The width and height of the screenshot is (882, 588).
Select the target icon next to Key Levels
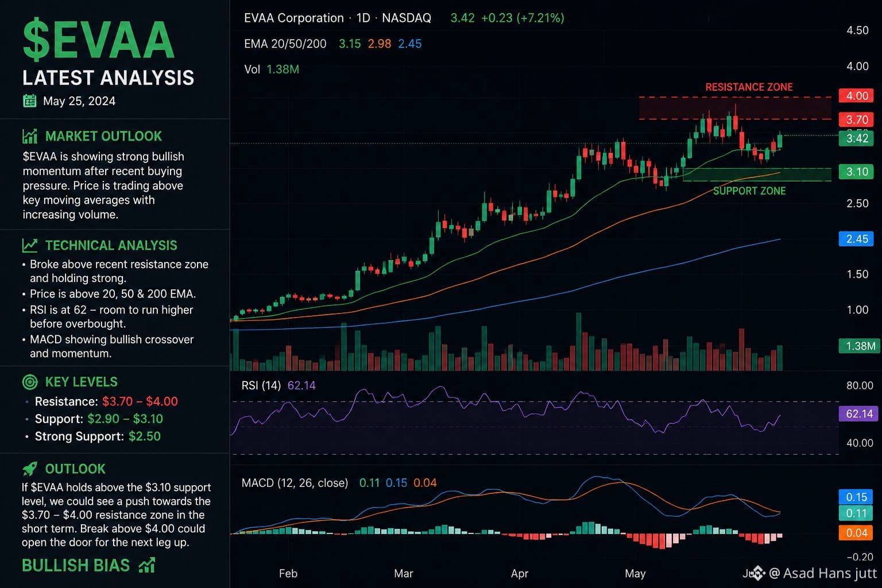(x=29, y=382)
